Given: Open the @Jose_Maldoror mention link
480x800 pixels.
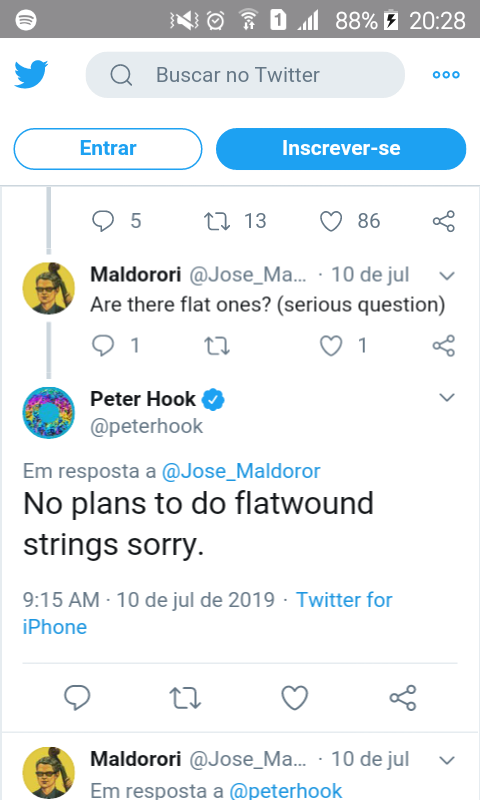Looking at the screenshot, I should tap(241, 471).
